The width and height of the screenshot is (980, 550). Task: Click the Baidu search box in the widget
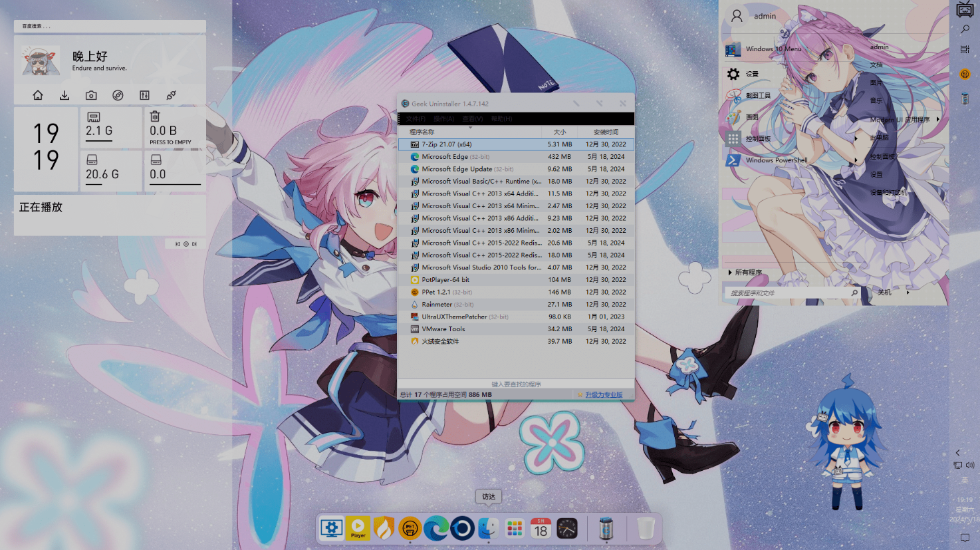(x=110, y=26)
